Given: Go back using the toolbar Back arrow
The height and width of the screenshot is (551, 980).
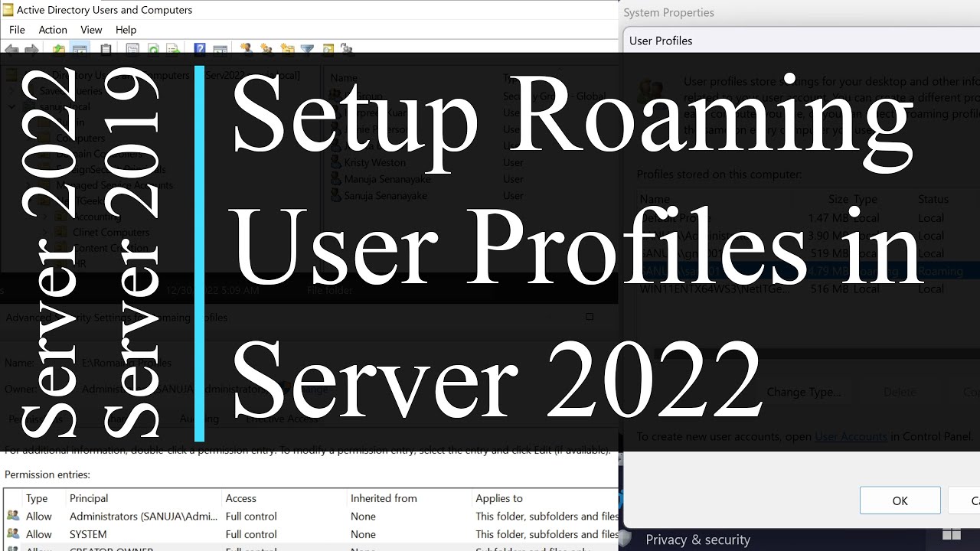Looking at the screenshot, I should pos(11,50).
